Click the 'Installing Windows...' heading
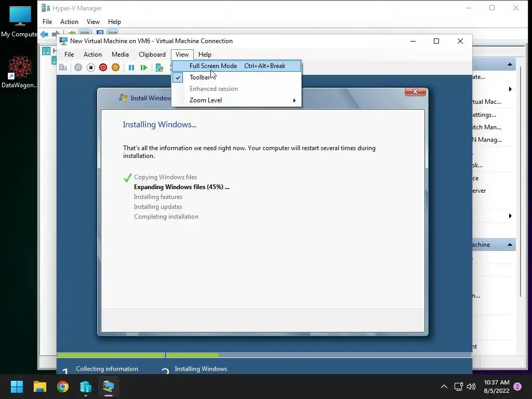This screenshot has width=532, height=399. [x=159, y=125]
